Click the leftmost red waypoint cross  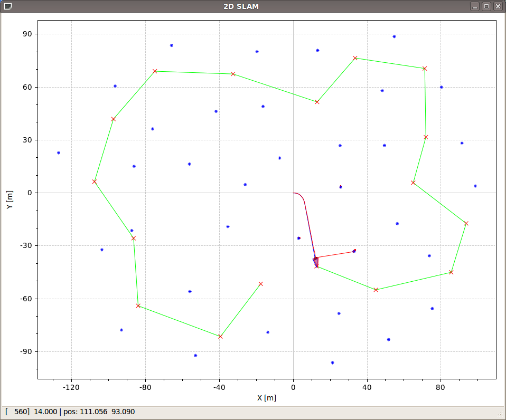point(95,182)
